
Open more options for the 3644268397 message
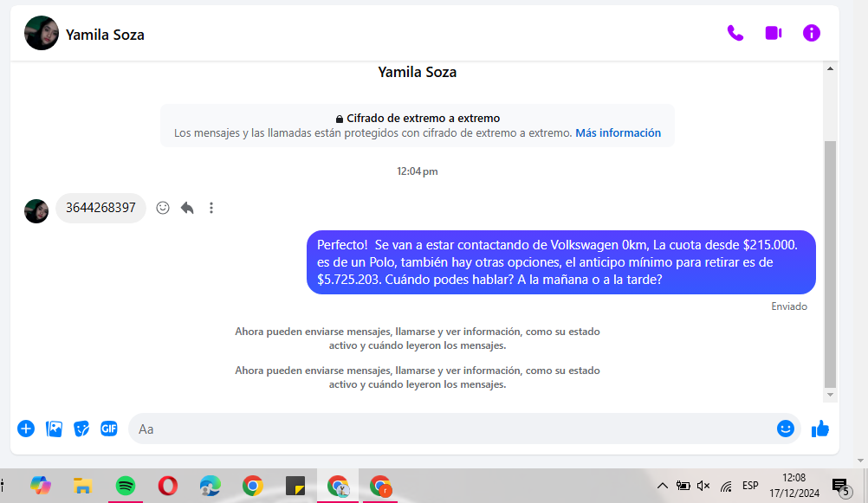pyautogui.click(x=211, y=208)
